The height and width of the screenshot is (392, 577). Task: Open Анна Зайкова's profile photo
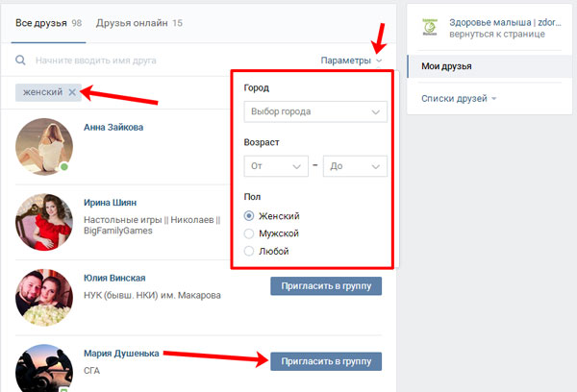[x=44, y=147]
